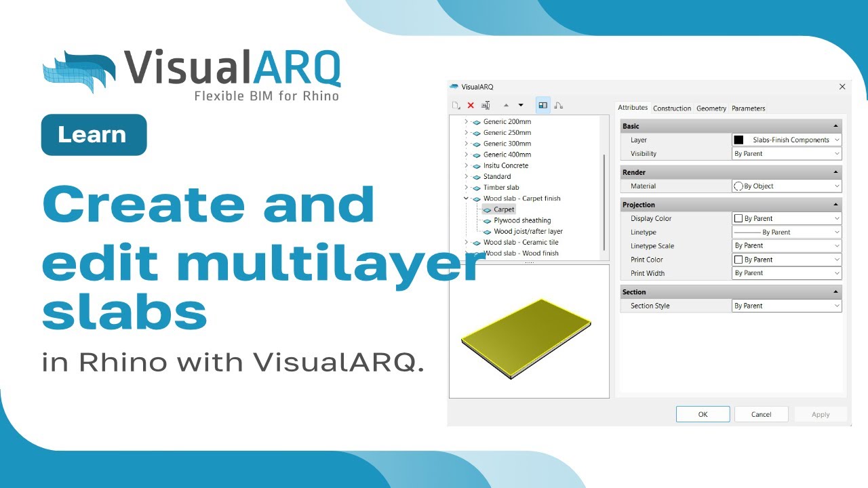Click the slab icon beside Generic 250mm
The image size is (868, 488).
pyautogui.click(x=477, y=133)
